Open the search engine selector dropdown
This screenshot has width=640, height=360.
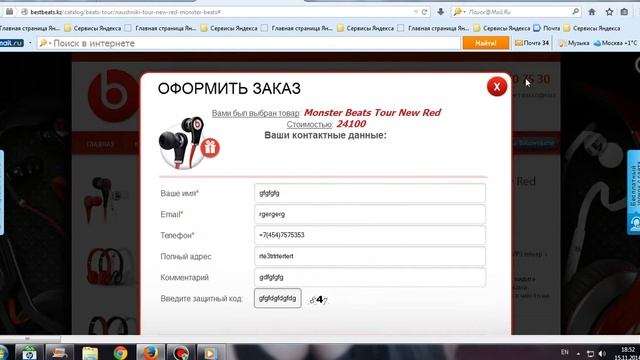(460, 12)
